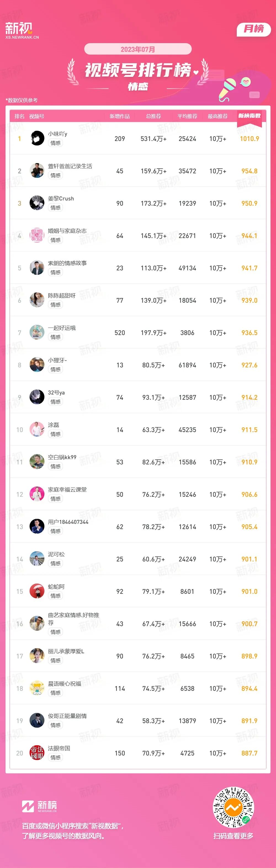Click the microphone illustration in header

227,88
